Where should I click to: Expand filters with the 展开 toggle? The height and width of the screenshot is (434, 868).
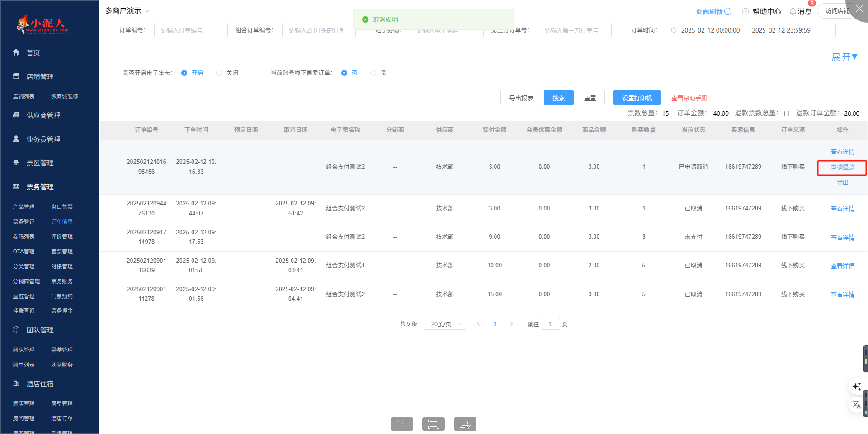pos(844,57)
